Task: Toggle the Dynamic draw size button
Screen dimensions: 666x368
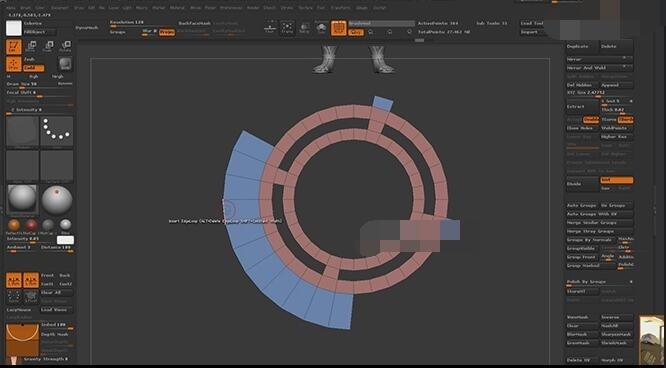Action: (65, 84)
